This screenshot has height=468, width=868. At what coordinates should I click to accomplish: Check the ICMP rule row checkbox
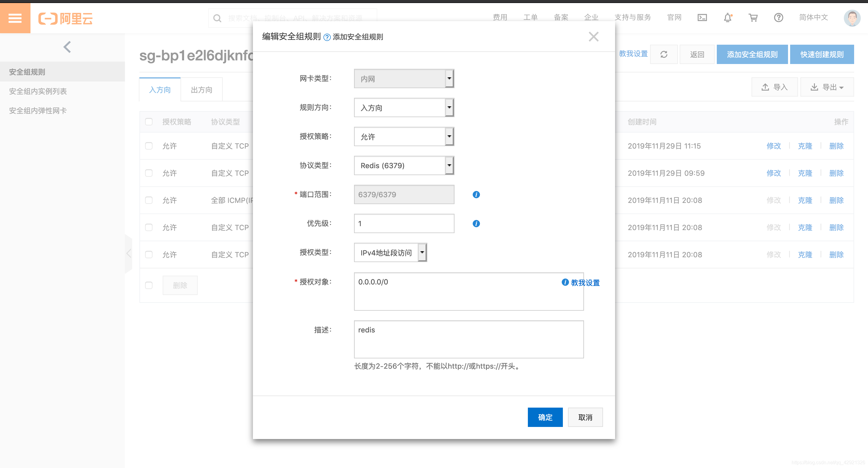(148, 200)
